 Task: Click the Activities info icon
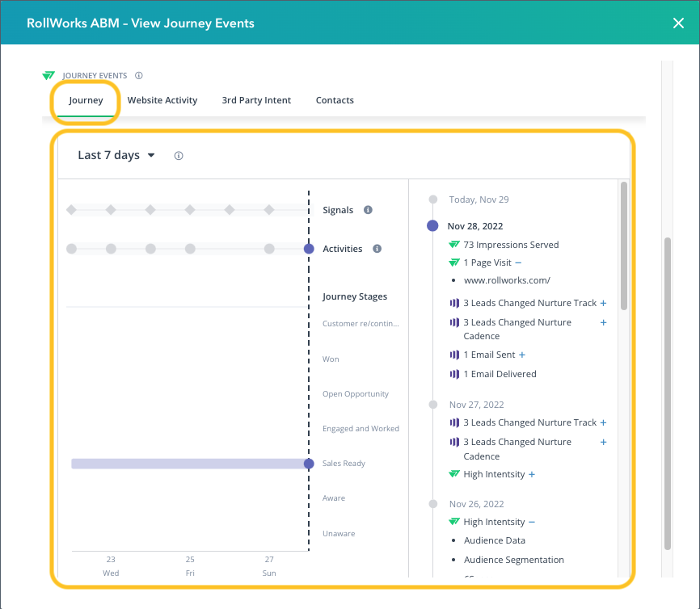tap(377, 249)
